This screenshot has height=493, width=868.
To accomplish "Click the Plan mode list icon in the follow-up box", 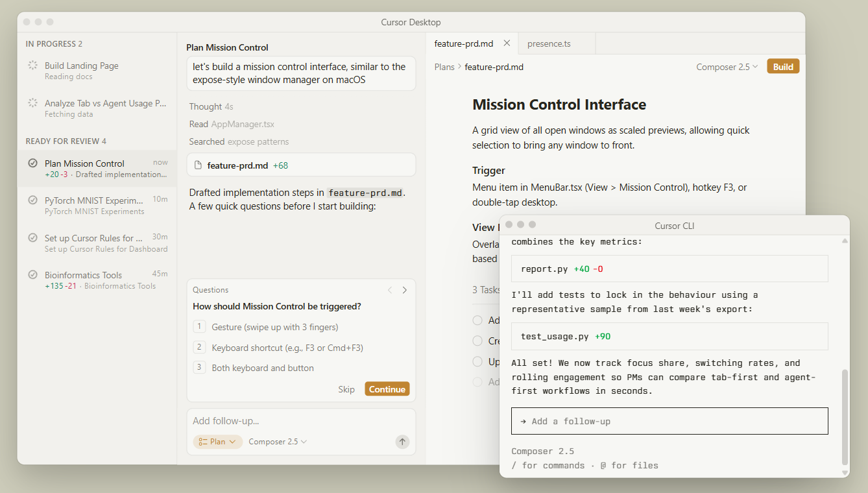I will tap(203, 442).
